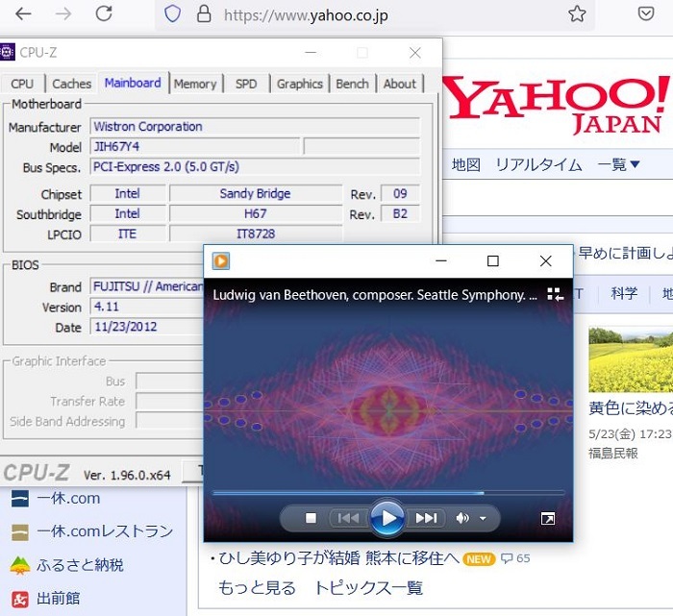Open the ひし美ゆり子が結婚 news headline

[x=339, y=558]
